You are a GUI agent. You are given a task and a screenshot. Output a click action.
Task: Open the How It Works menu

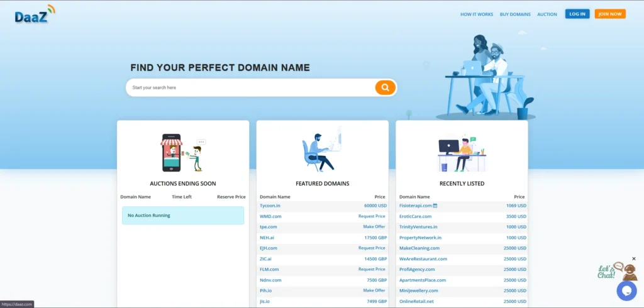pyautogui.click(x=477, y=14)
